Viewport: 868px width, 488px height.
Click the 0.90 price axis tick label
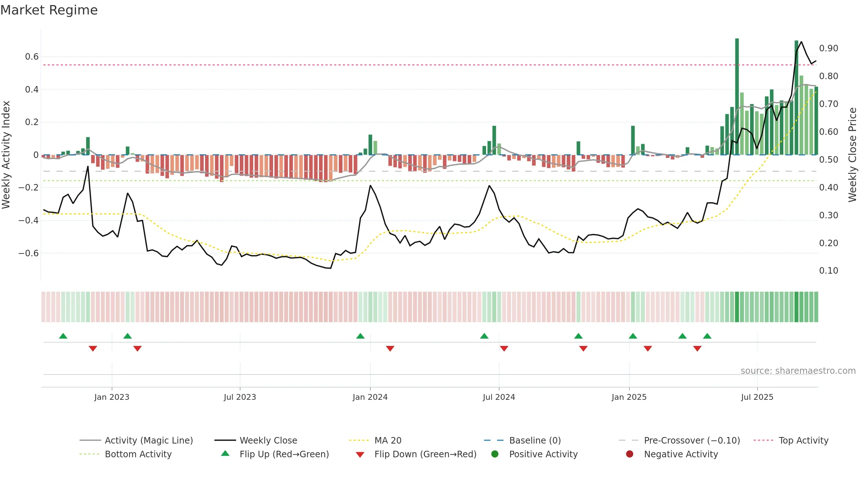click(x=829, y=48)
